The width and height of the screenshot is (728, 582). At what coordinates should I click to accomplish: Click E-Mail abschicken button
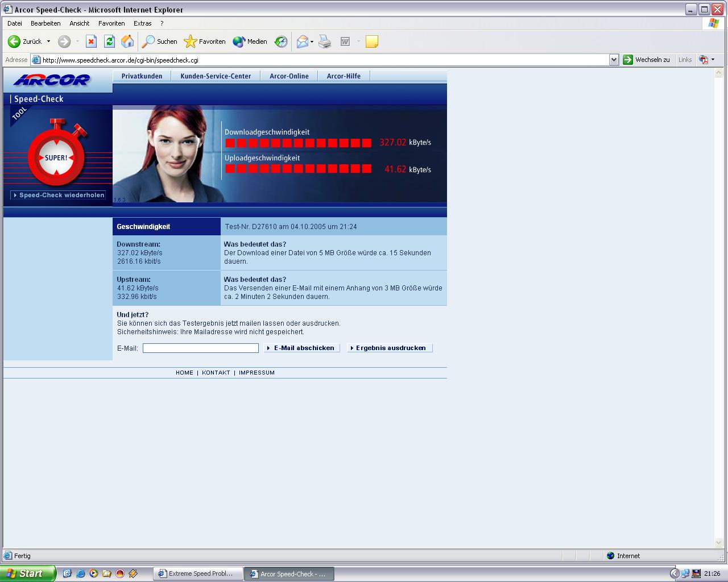[302, 348]
